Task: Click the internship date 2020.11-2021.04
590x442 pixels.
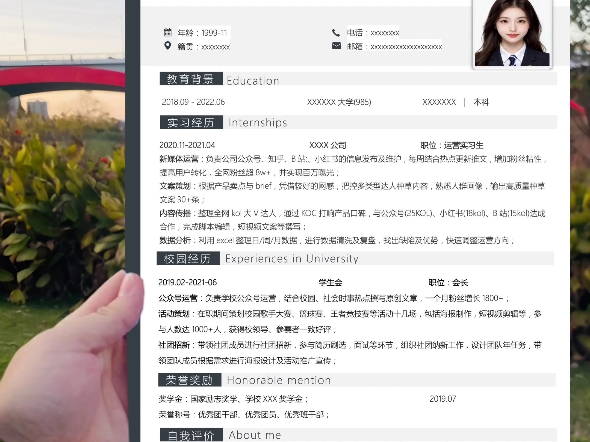Action: pos(187,145)
